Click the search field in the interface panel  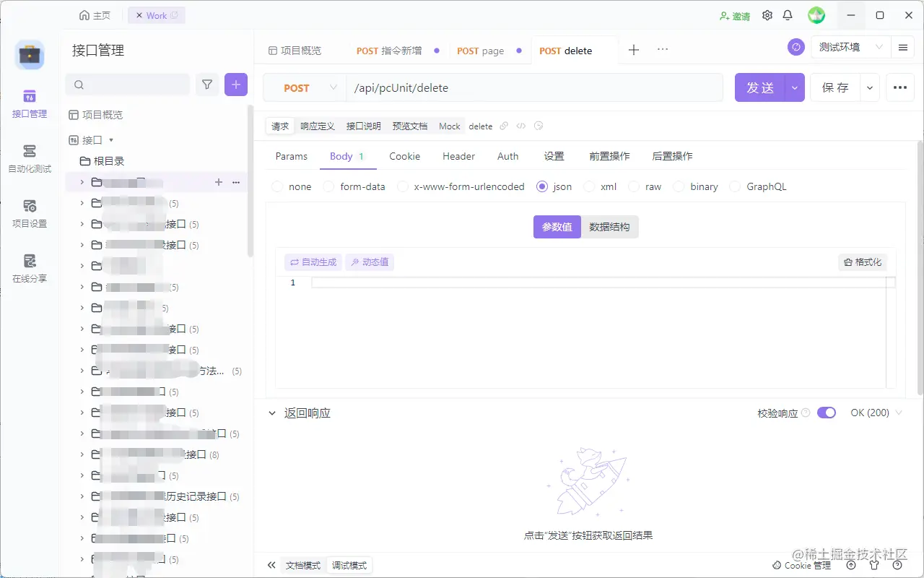[x=128, y=85]
